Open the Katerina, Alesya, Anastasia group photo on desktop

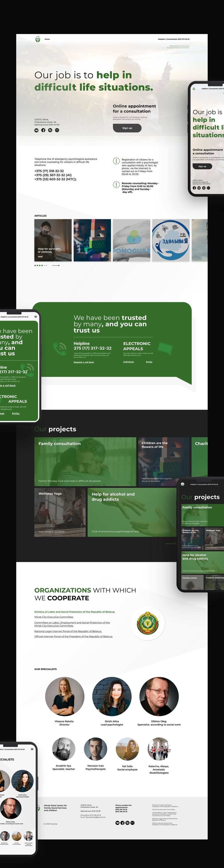(159, 749)
